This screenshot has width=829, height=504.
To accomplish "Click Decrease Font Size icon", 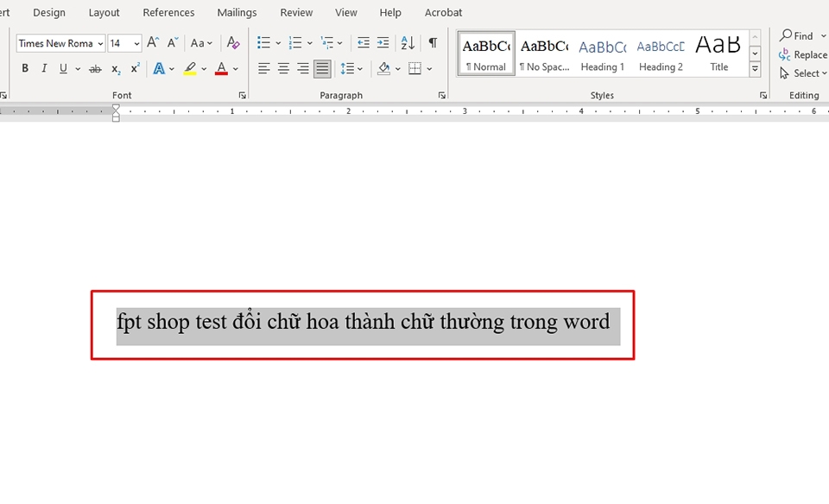I will 173,43.
